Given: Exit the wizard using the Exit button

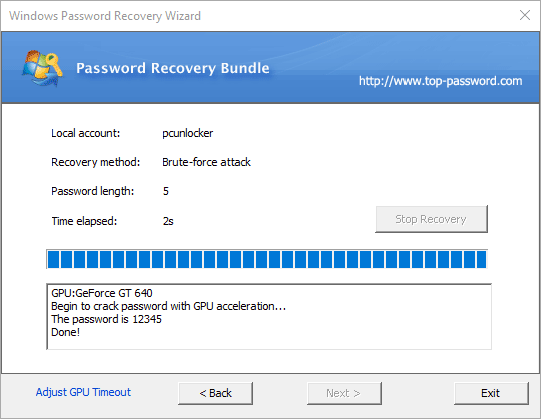Looking at the screenshot, I should [491, 393].
